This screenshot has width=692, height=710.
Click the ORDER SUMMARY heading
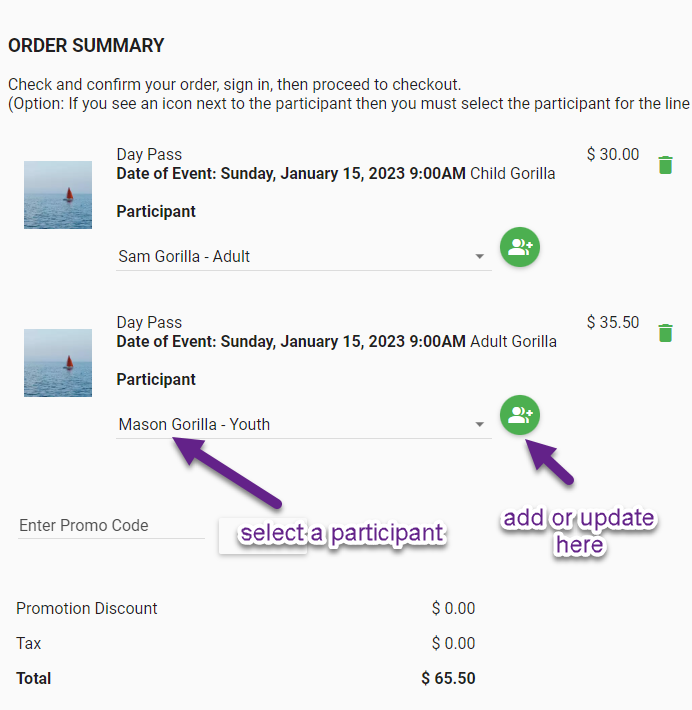(86, 46)
